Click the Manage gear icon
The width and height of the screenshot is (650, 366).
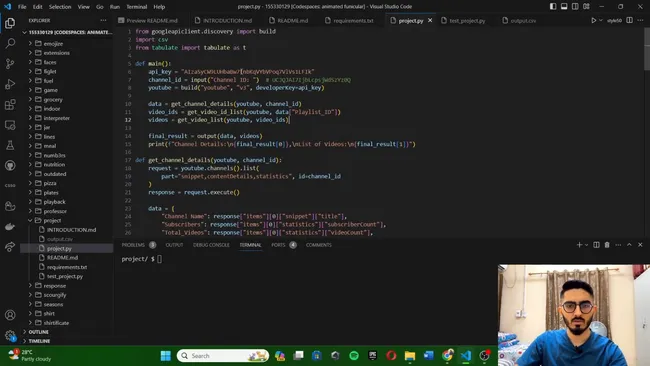10,335
